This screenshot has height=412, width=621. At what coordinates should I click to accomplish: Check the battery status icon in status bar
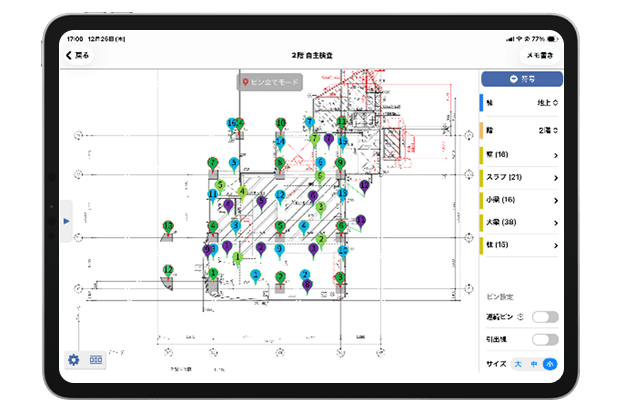point(550,39)
